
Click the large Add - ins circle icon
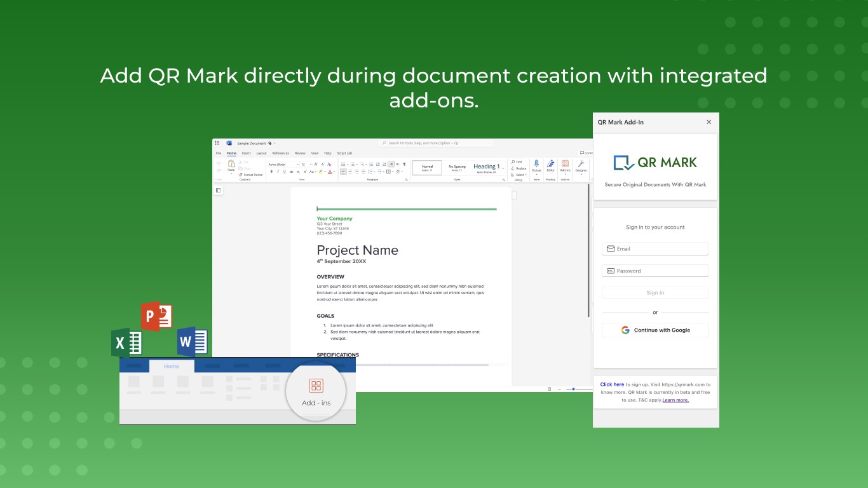click(316, 391)
